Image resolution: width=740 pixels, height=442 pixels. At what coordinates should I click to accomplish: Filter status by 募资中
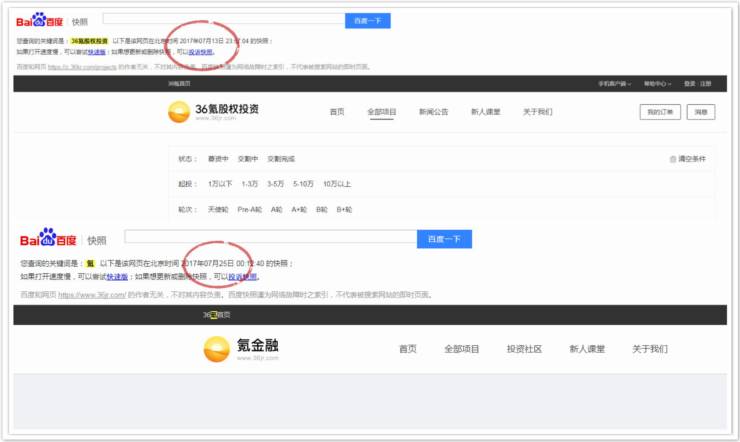[x=218, y=159]
